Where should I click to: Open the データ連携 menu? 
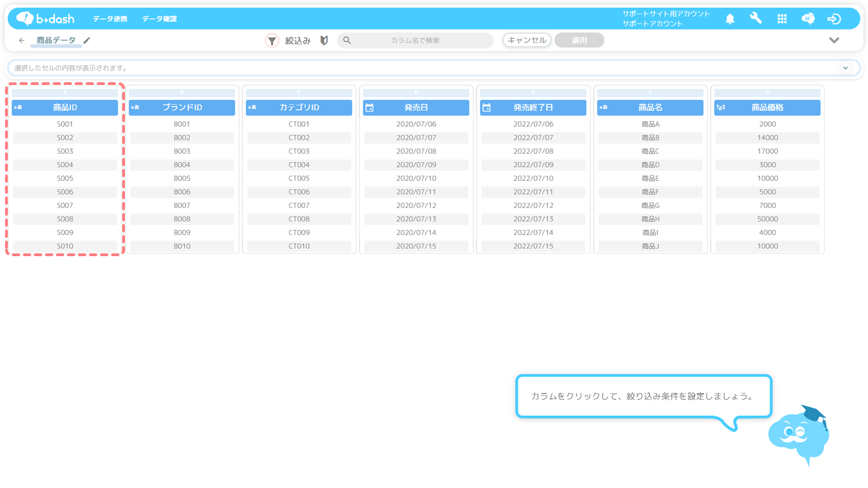click(110, 19)
